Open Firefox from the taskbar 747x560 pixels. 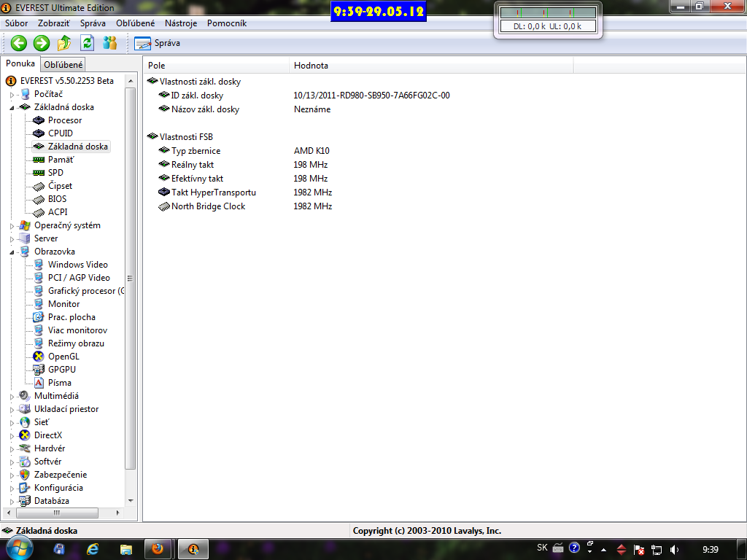point(158,550)
